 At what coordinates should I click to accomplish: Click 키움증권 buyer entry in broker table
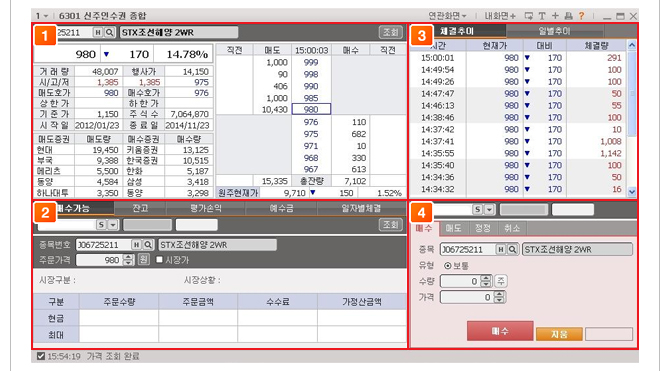pyautogui.click(x=142, y=150)
